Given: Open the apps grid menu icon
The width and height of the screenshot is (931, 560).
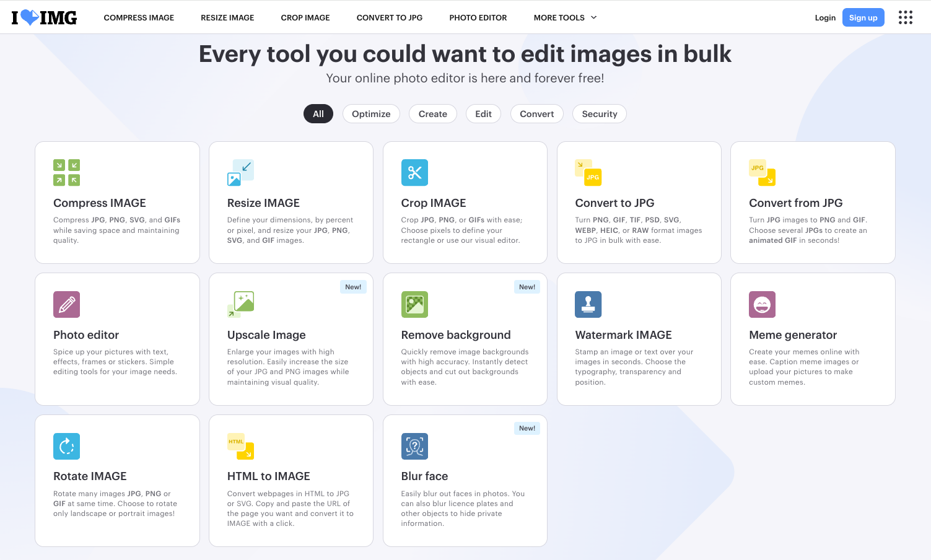Looking at the screenshot, I should click(x=906, y=17).
